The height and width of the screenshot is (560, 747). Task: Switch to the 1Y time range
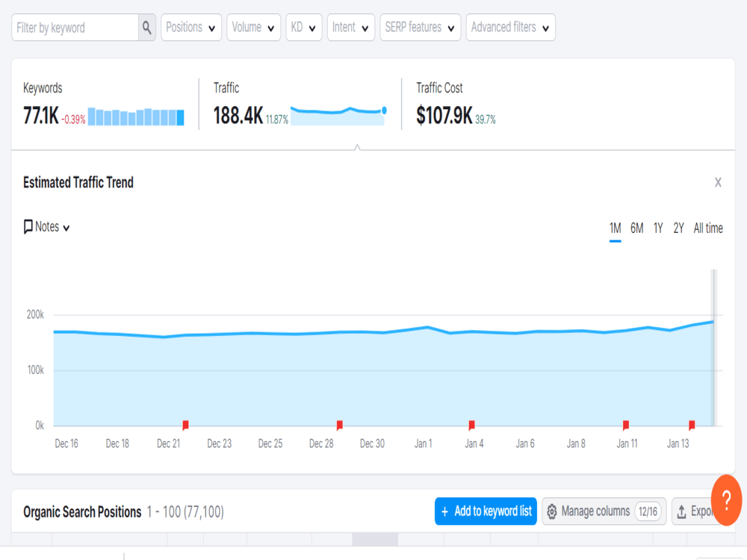click(658, 228)
